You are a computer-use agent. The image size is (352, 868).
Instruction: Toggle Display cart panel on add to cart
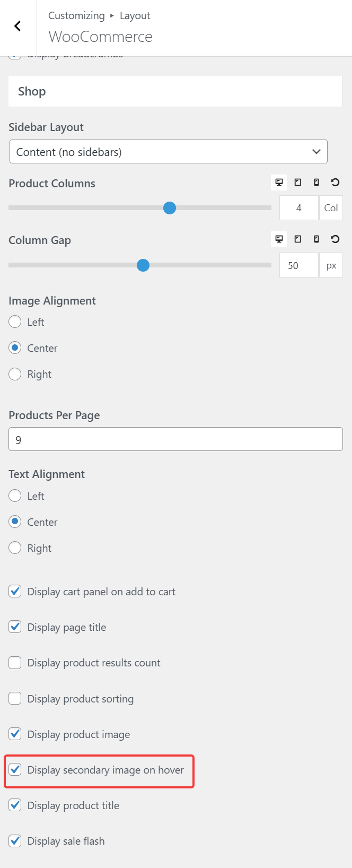coord(15,592)
